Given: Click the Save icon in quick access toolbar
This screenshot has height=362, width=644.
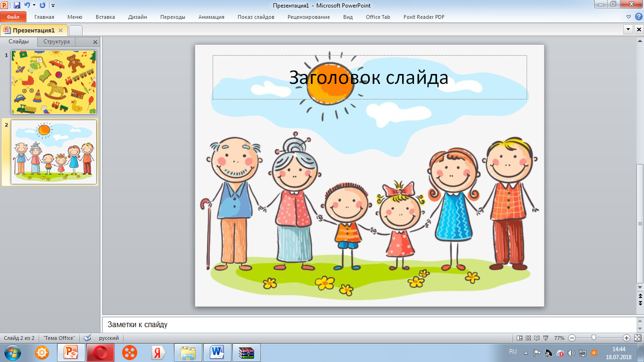Looking at the screenshot, I should (17, 5).
